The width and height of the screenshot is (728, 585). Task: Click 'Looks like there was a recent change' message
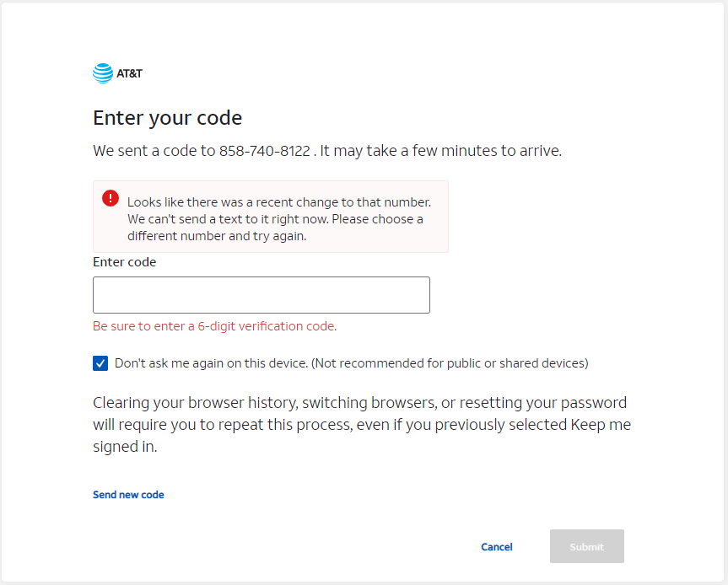coord(278,202)
